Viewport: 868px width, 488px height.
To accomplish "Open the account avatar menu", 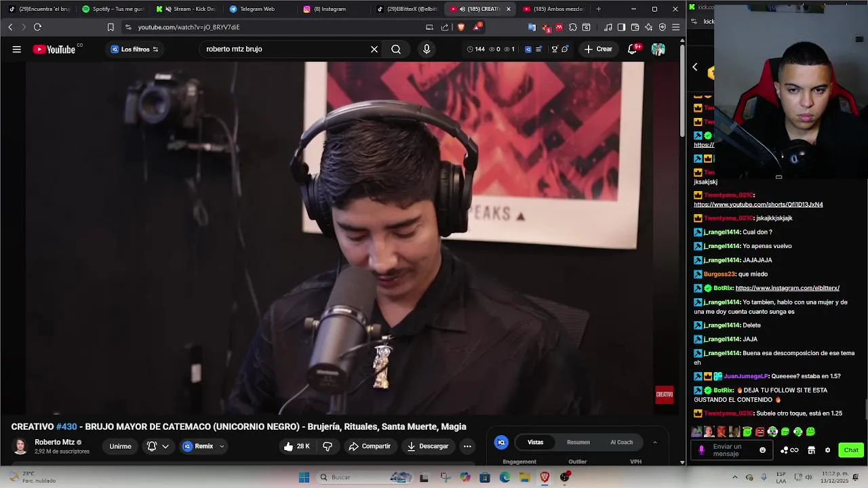I will tap(658, 49).
